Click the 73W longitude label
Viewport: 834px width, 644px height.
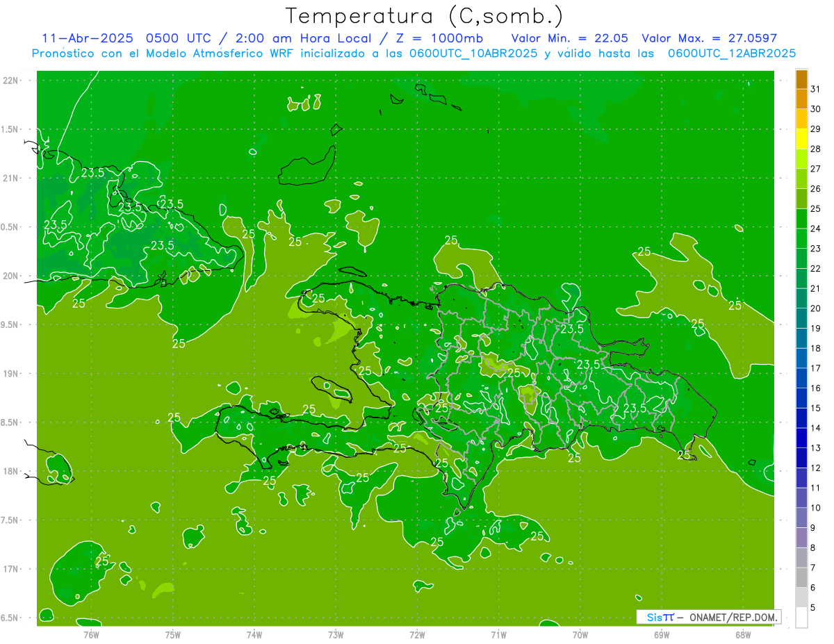coord(336,634)
